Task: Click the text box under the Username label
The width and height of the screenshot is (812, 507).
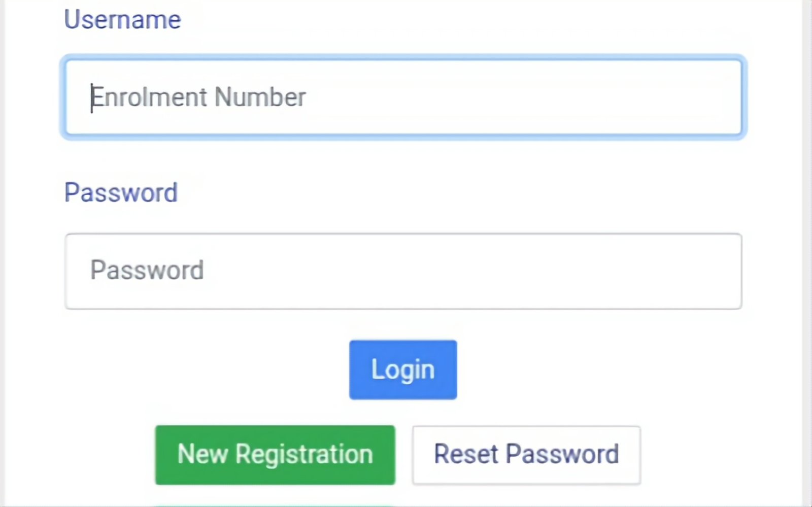Action: pos(403,97)
